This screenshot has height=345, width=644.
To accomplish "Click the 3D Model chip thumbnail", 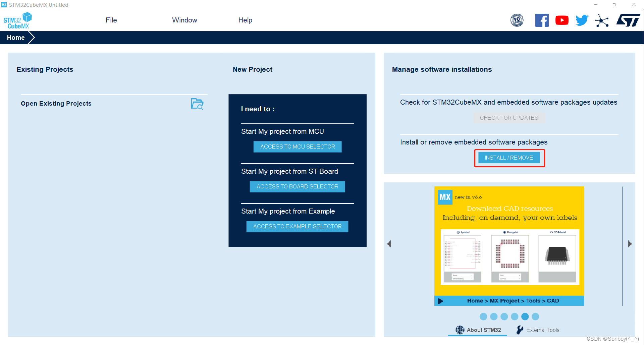I will [x=557, y=258].
